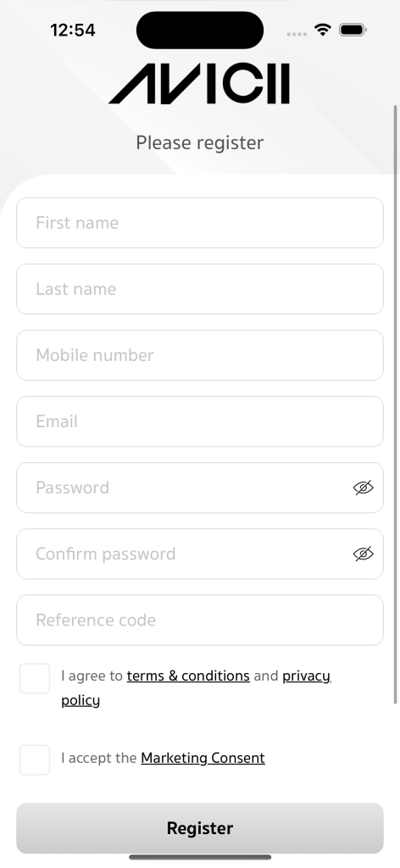The width and height of the screenshot is (400, 868).
Task: Select the Last name input field
Action: coord(200,289)
